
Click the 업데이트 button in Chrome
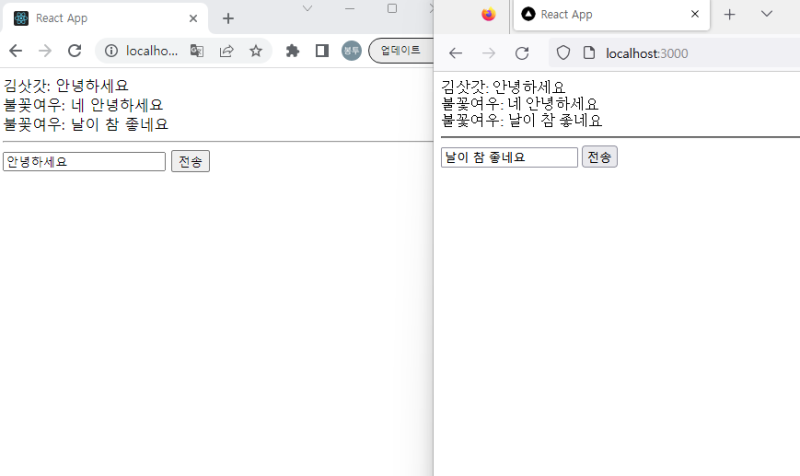pos(401,51)
